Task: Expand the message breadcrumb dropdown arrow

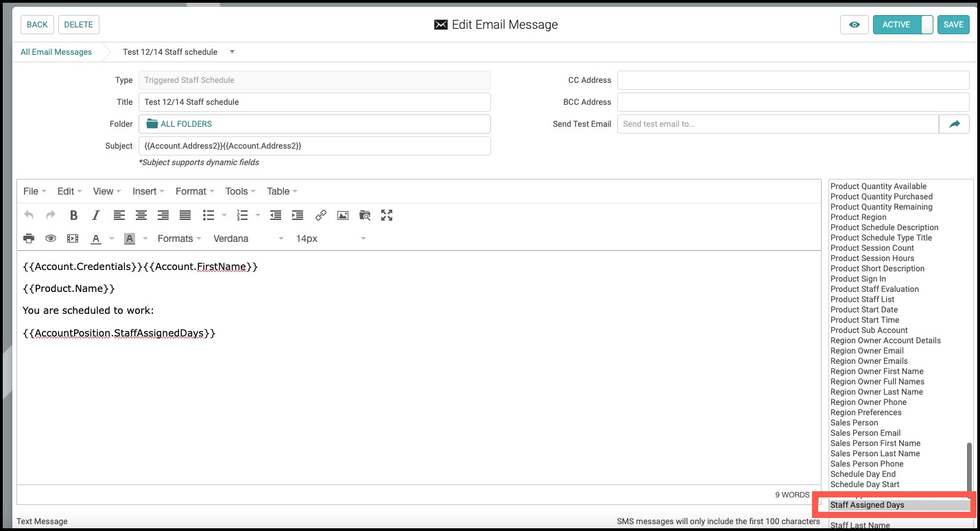Action: [232, 52]
